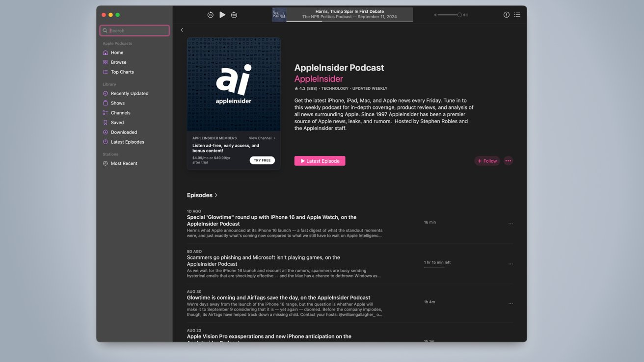Show the Up Next queue list

pyautogui.click(x=517, y=15)
